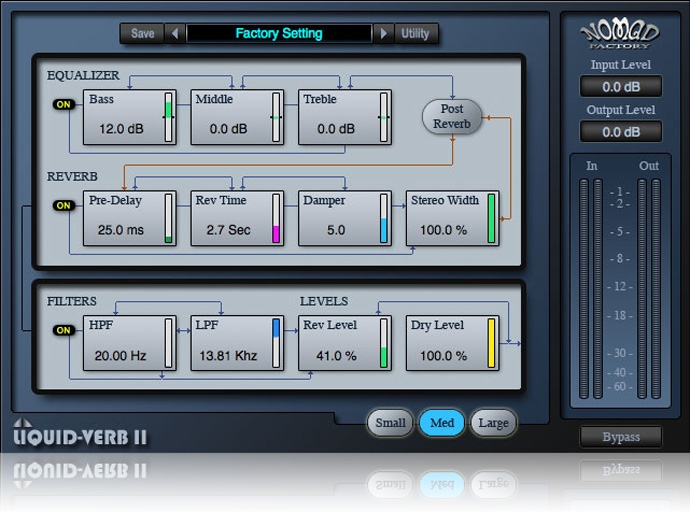Click the LPF 13.81 Khz value box
The height and width of the screenshot is (512, 690).
228,356
